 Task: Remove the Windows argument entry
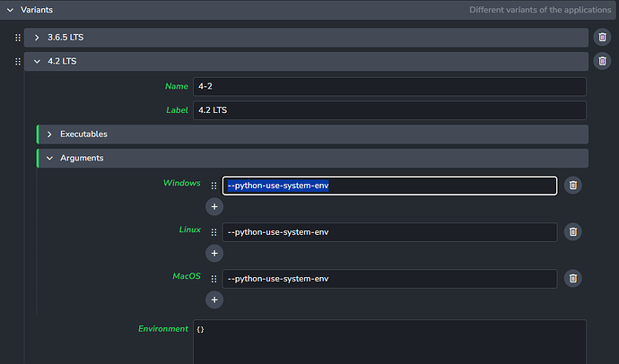pos(573,186)
